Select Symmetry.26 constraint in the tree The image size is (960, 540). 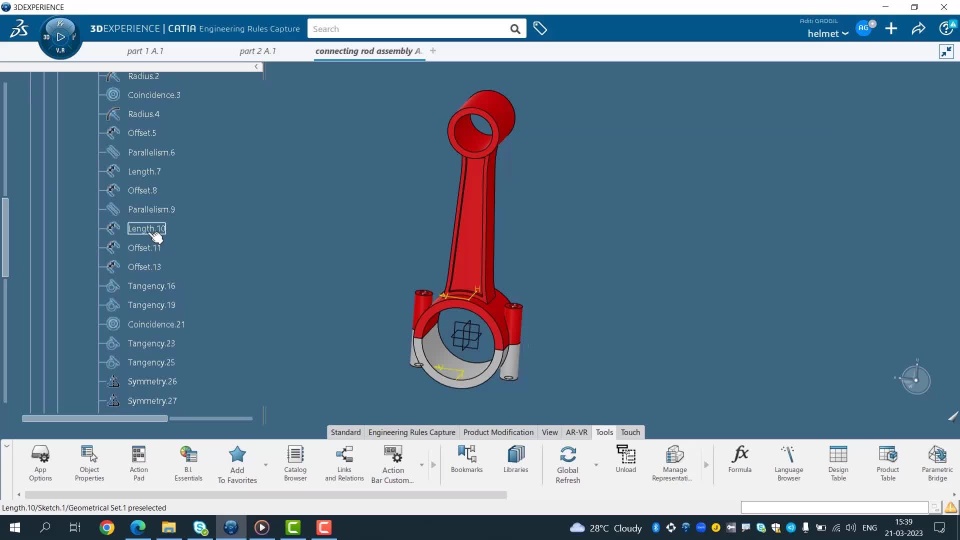point(152,381)
